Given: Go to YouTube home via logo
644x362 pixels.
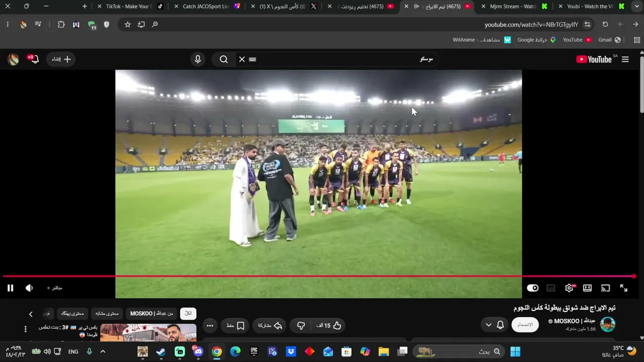Looking at the screenshot, I should click(594, 59).
